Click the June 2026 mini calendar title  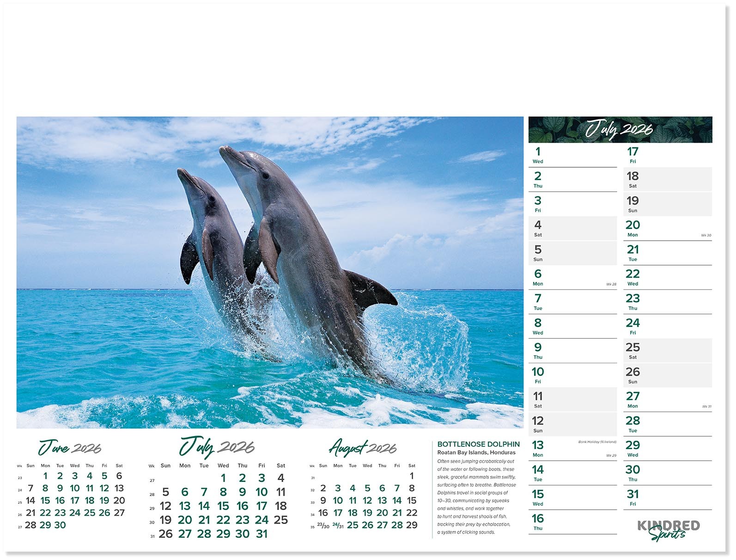coord(70,448)
